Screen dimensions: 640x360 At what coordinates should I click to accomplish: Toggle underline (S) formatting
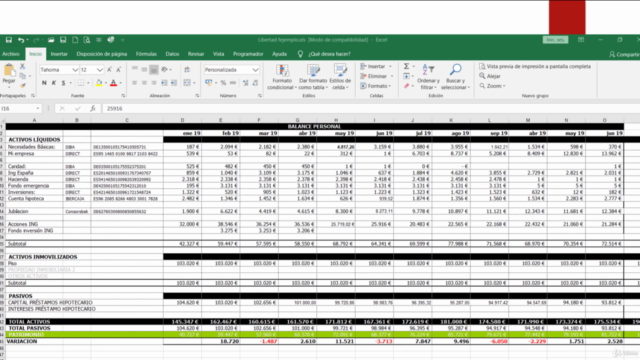[63, 83]
